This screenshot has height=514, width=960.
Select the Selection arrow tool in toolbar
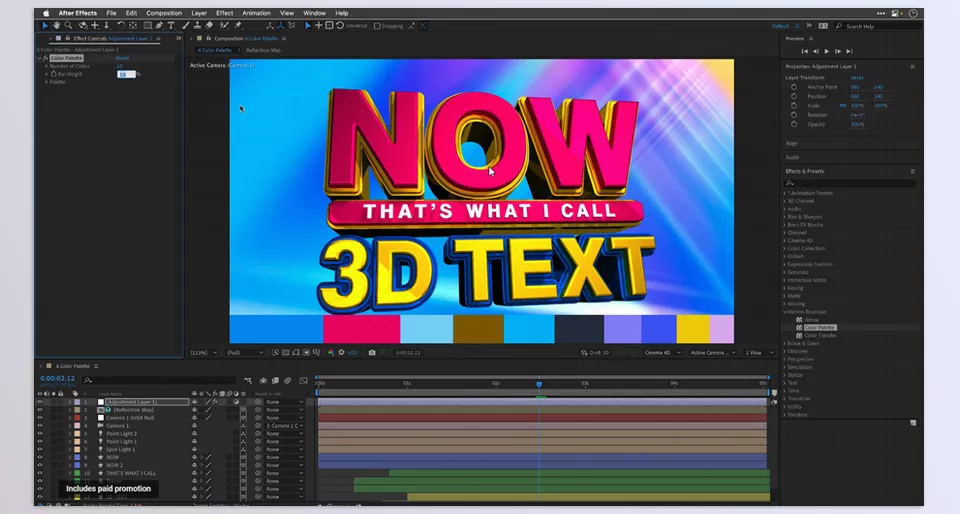coord(45,26)
